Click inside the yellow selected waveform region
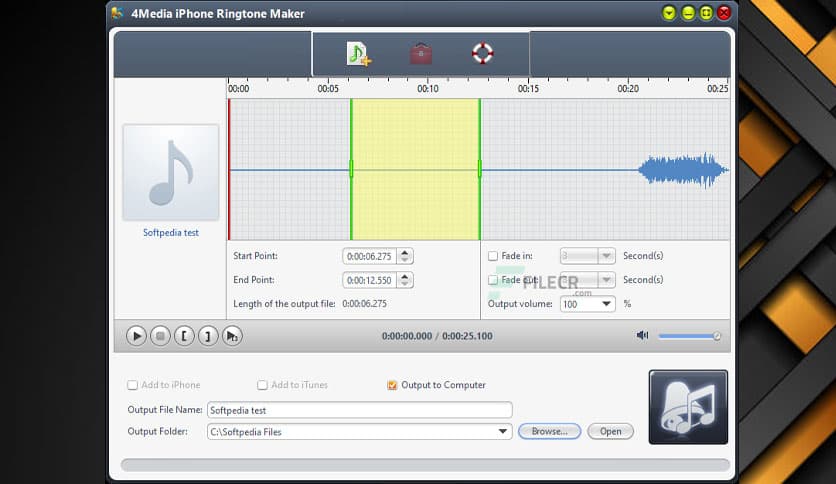This screenshot has height=484, width=836. coord(415,169)
